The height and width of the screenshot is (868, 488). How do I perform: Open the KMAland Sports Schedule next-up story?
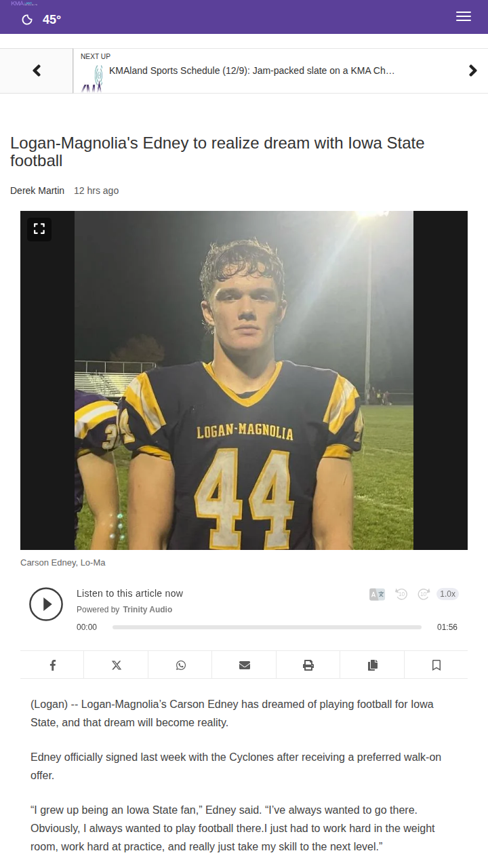[251, 71]
